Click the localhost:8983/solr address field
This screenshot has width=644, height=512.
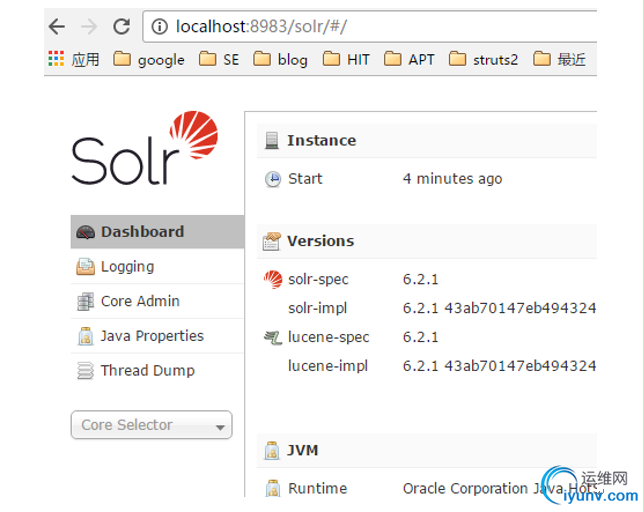370,27
